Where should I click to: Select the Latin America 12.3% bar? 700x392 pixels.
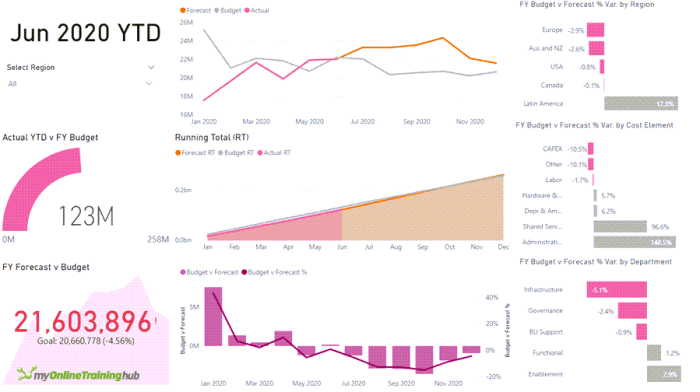coord(641,103)
